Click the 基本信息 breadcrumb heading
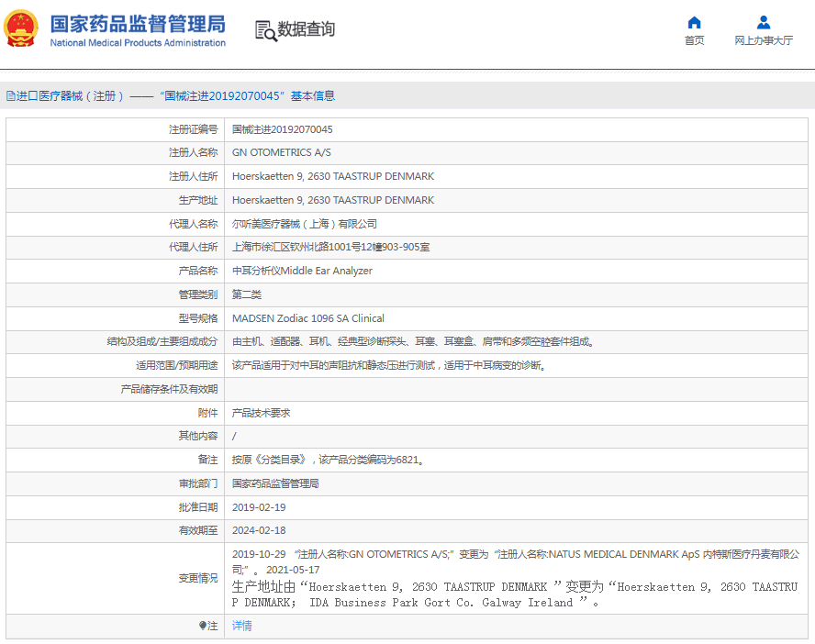815x644 pixels. click(x=312, y=96)
